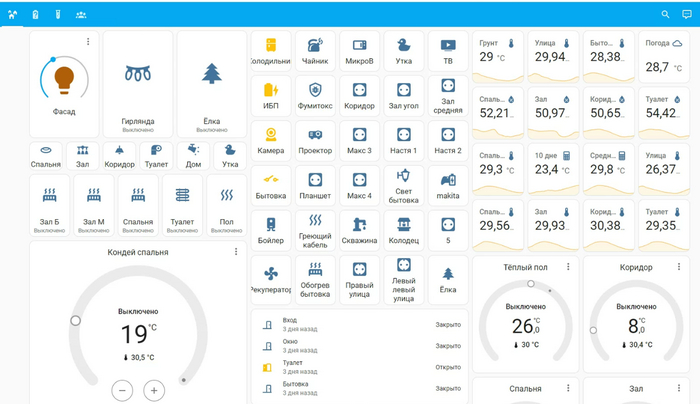This screenshot has height=404, width=700.
Task: Click the Фумитокс shield icon
Action: tap(315, 90)
